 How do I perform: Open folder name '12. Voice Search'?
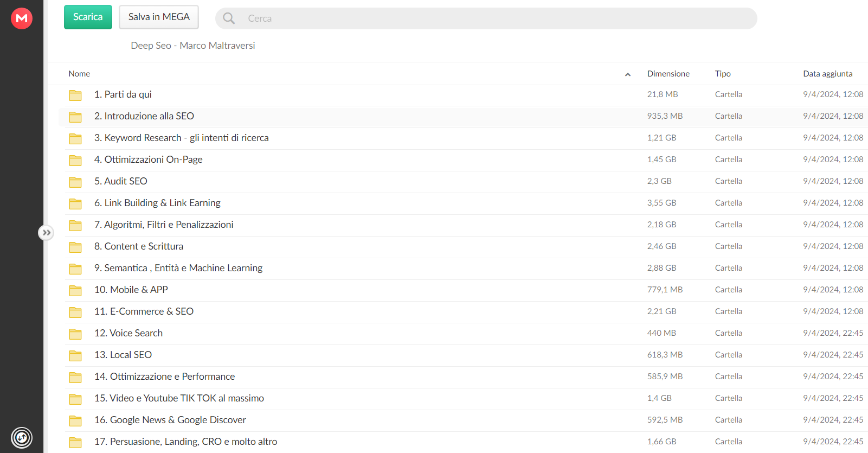pos(128,333)
